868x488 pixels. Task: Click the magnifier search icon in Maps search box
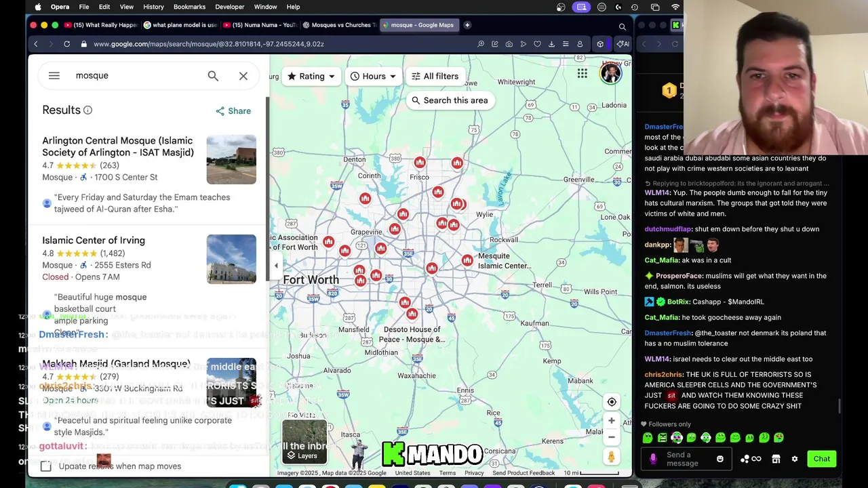click(213, 76)
